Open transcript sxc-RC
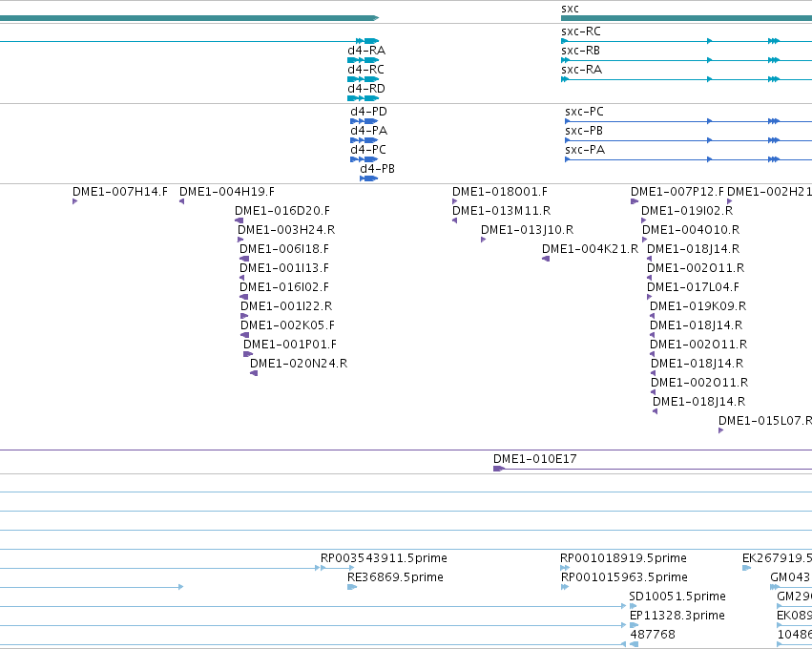Image resolution: width=812 pixels, height=649 pixels. coord(581,31)
